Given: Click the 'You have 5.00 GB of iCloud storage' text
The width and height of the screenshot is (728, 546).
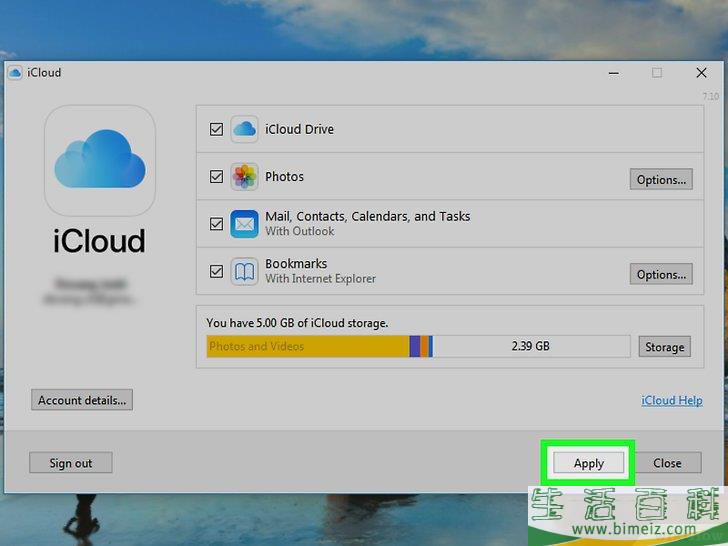Looking at the screenshot, I should [x=297, y=323].
